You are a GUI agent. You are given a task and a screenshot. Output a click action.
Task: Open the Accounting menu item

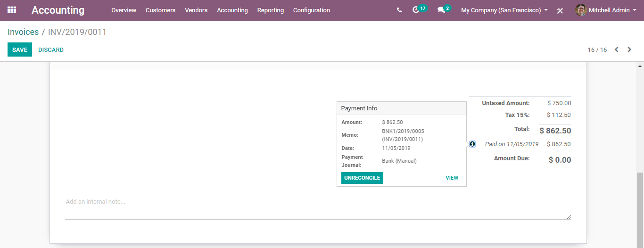232,10
